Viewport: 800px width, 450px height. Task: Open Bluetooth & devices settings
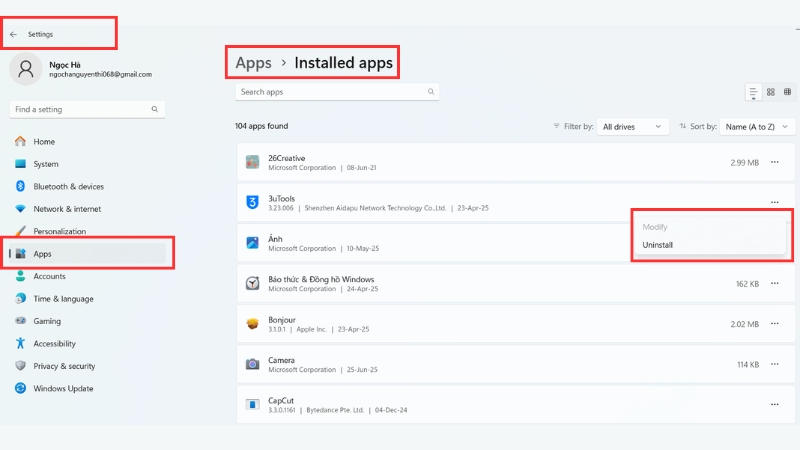coord(68,186)
